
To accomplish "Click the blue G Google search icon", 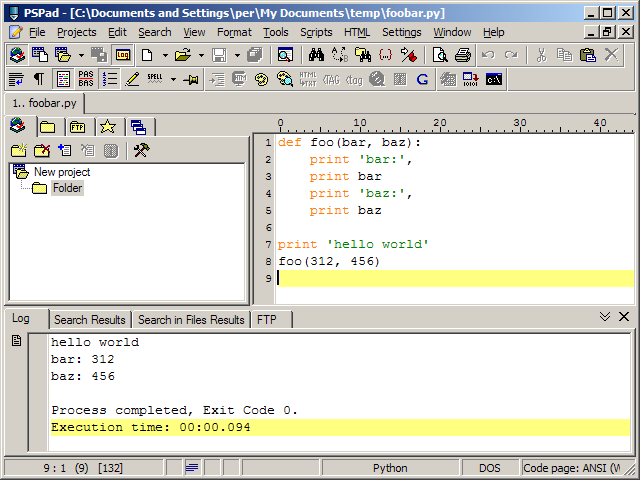I will pos(422,79).
